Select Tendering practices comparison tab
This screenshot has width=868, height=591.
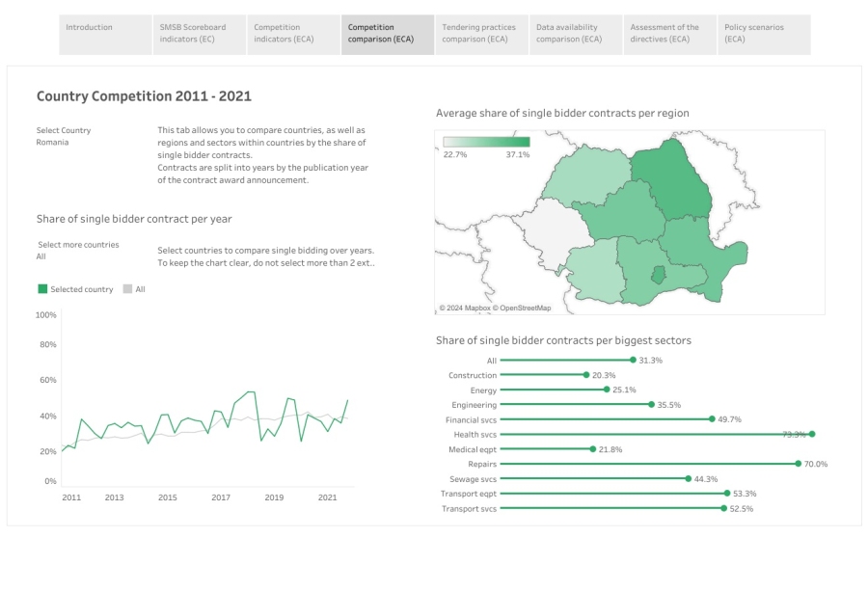click(480, 34)
